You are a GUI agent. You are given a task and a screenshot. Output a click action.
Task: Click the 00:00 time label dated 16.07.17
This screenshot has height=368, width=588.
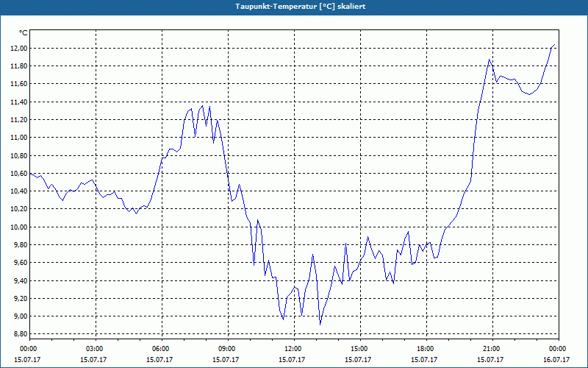point(559,349)
